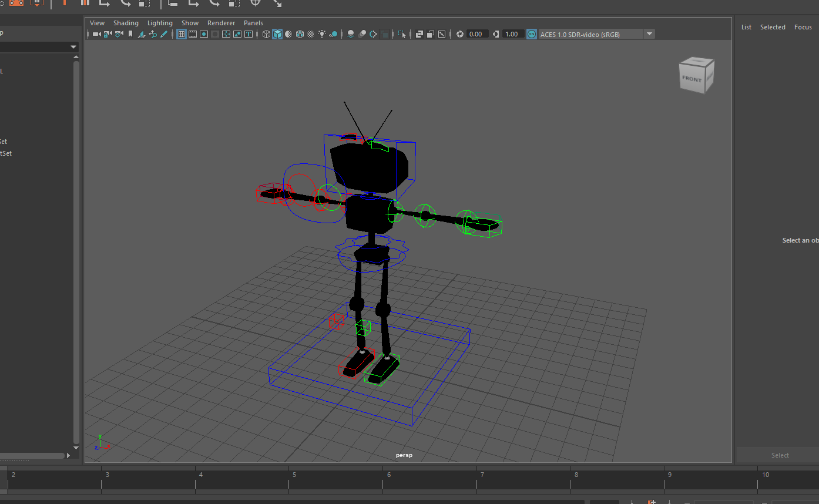Screen dimensions: 819x504
Task: Enable the Motion Blur icon
Action: click(362, 34)
